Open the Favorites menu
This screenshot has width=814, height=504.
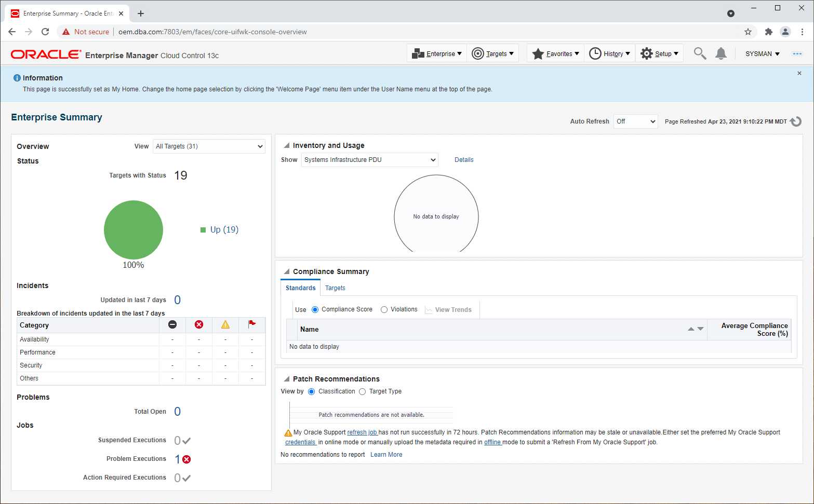pos(555,53)
